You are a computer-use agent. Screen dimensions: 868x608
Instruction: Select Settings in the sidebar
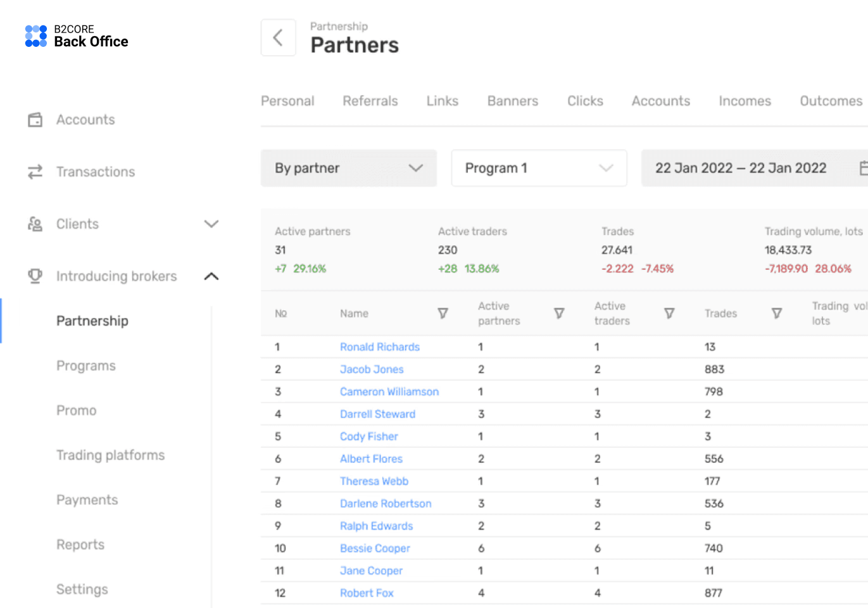82,590
